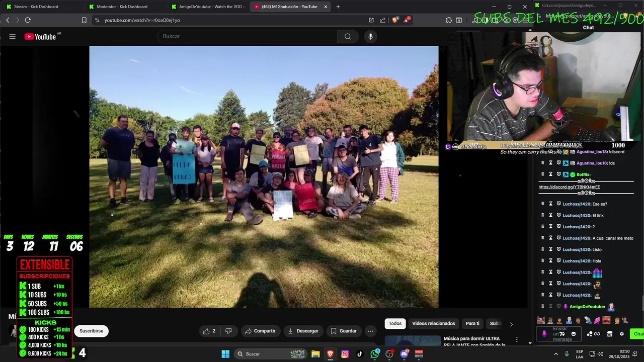Close the Mi Graduación YouTube tab
The image size is (644, 362).
point(326,7)
